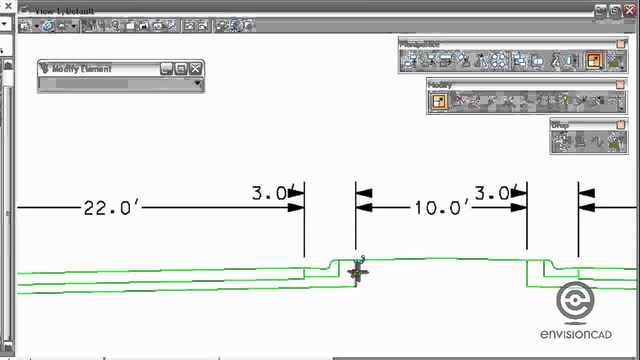This screenshot has width=640, height=360.
Task: Close the Modify toolbox
Action: pos(620,84)
